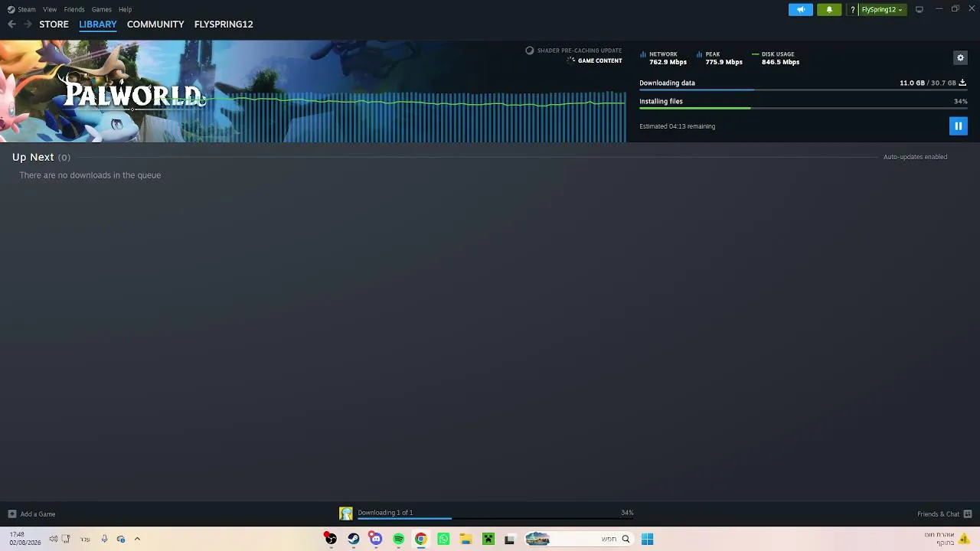Switch to the LIBRARY tab
Screen dimensions: 980x551
coord(98,24)
